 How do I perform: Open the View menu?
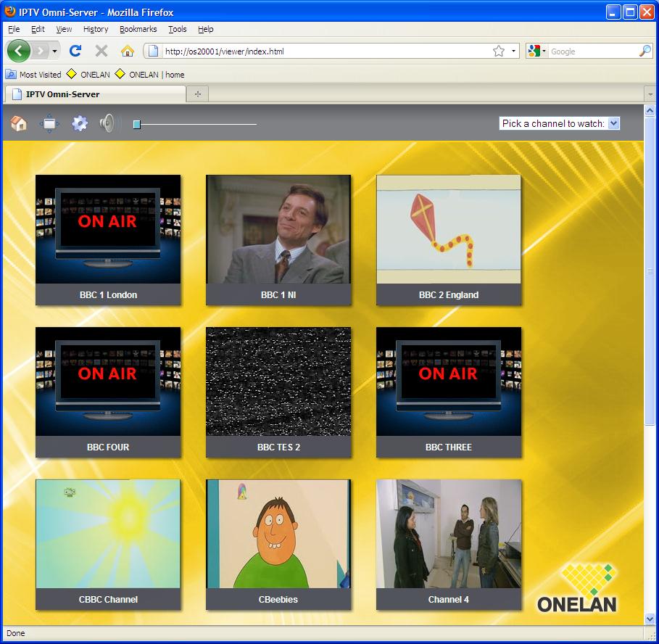coord(64,29)
